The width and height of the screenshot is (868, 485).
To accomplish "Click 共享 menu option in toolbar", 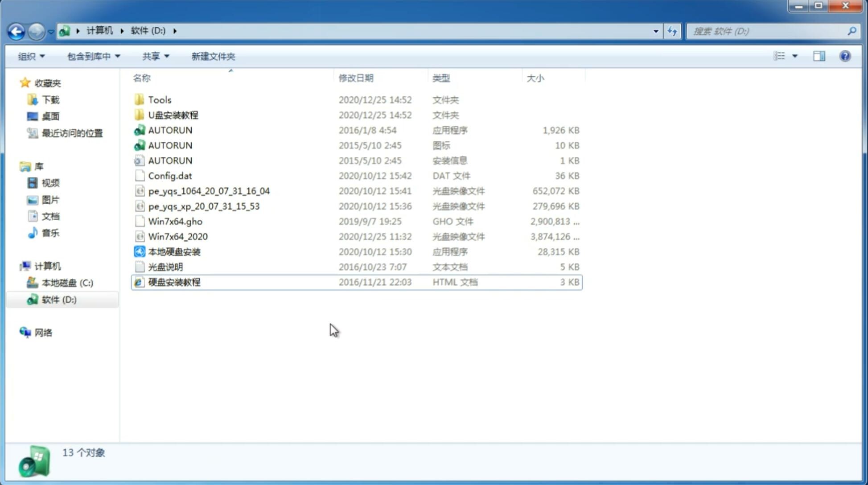I will [152, 56].
